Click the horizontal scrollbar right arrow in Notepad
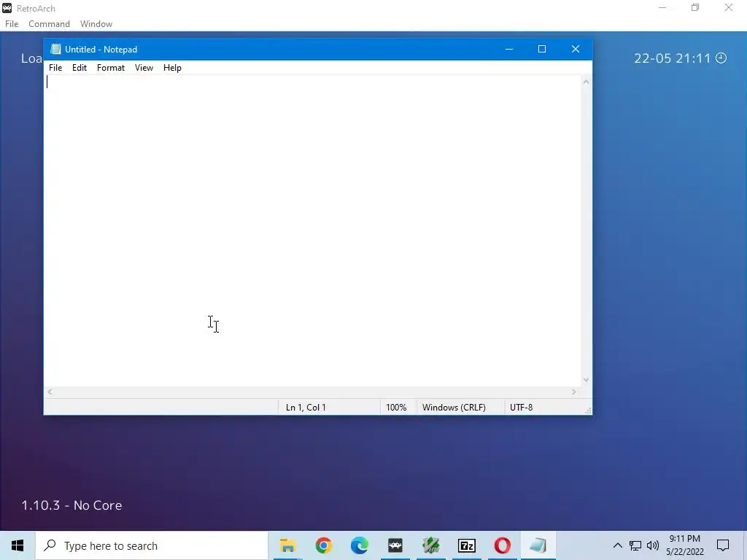 tap(574, 392)
